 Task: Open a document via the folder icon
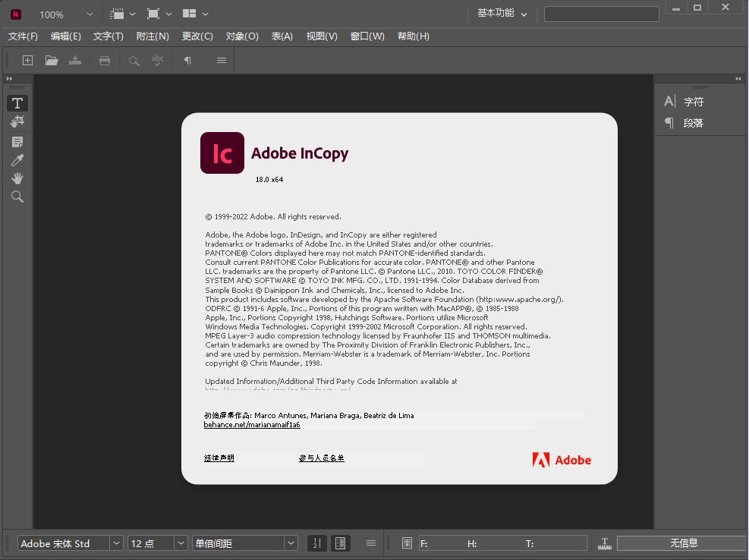(x=51, y=61)
